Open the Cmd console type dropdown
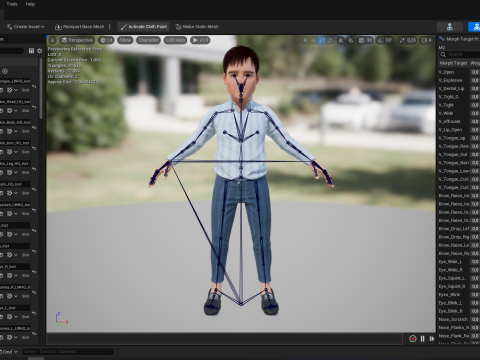This screenshot has height=360, width=480. pyautogui.click(x=9, y=352)
